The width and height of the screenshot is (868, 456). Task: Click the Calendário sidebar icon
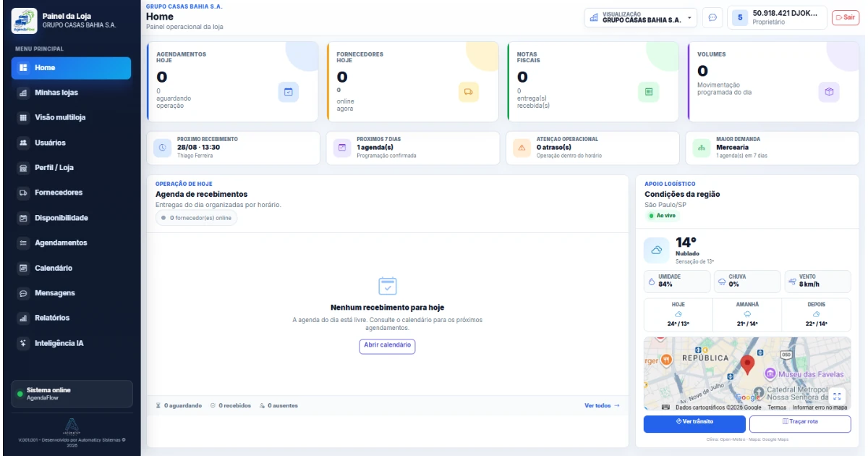[x=23, y=268]
